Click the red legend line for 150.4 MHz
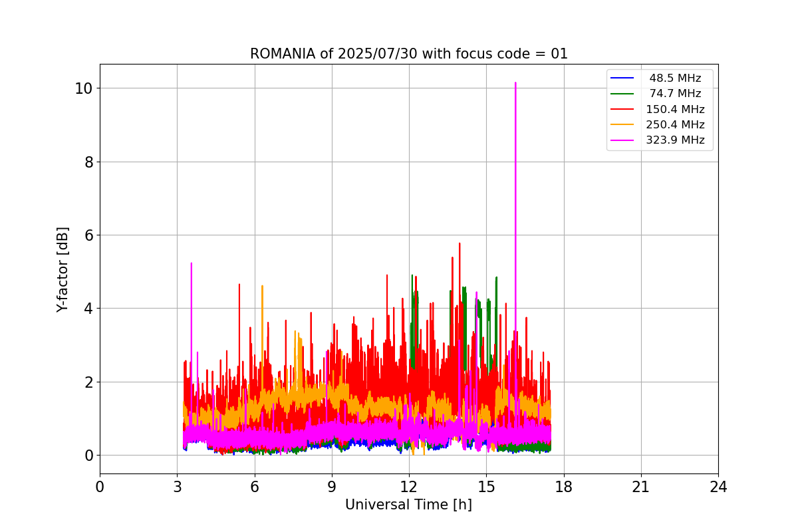 click(622, 109)
